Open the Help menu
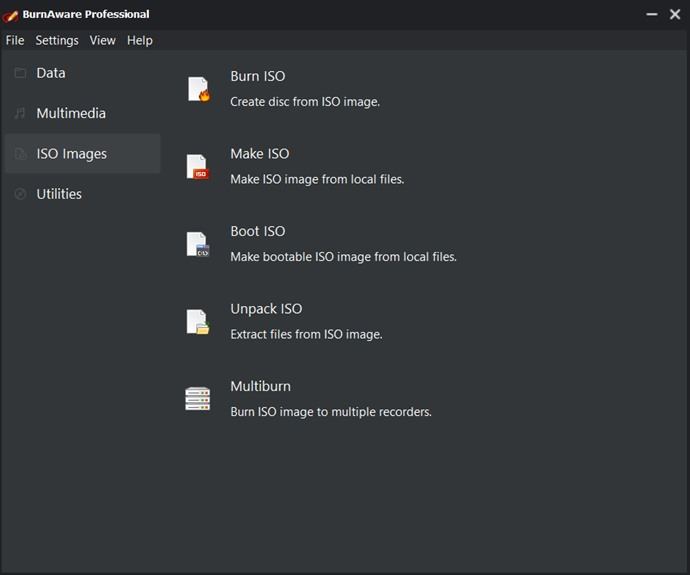This screenshot has height=575, width=690. tap(140, 40)
